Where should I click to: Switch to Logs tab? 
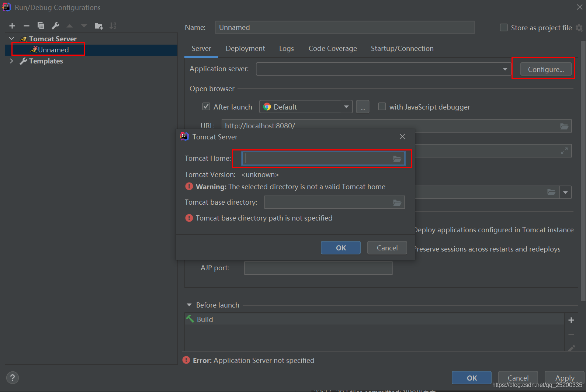click(287, 48)
